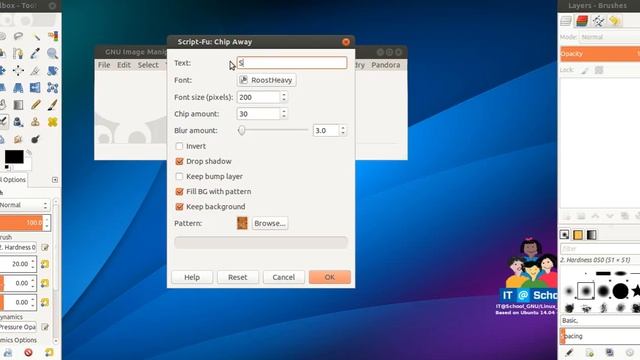Select the Select by Color tool
Image resolution: width=640 pixels, height=360 pixels.
pyautogui.click(x=53, y=36)
